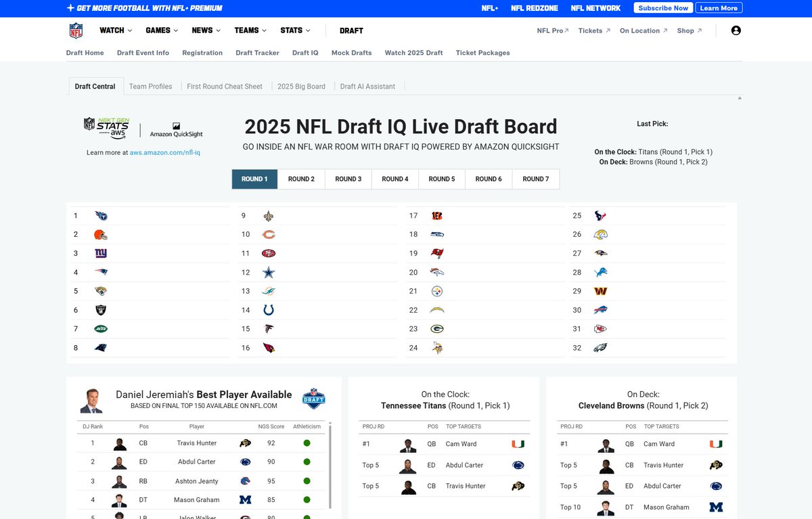Viewport: 812px width, 519px height.
Task: Open the 2025 Big Board tab
Action: point(301,87)
